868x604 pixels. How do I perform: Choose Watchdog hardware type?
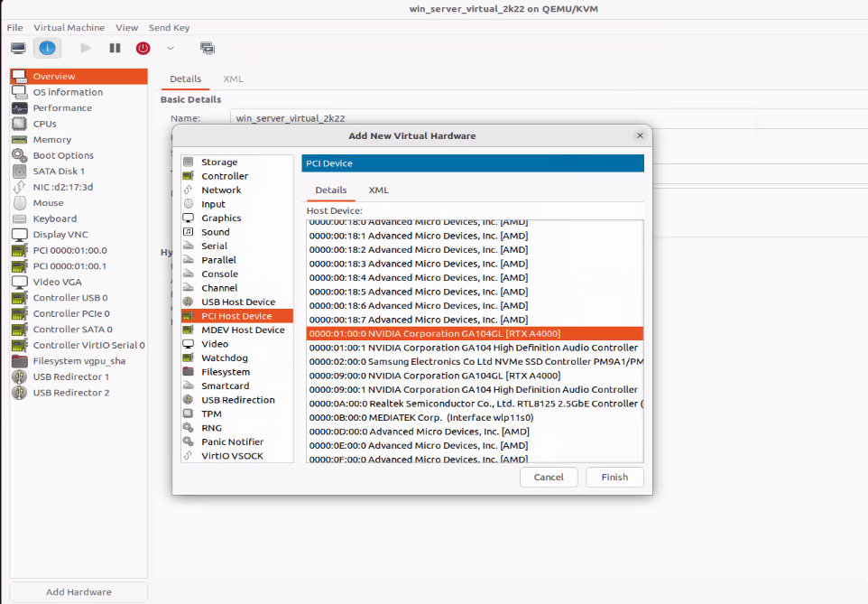pyautogui.click(x=237, y=358)
